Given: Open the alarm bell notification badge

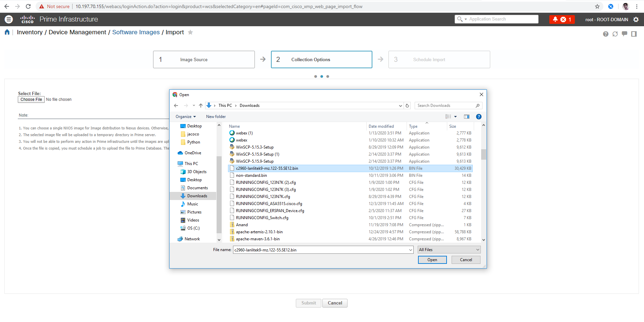Looking at the screenshot, I should tap(562, 19).
